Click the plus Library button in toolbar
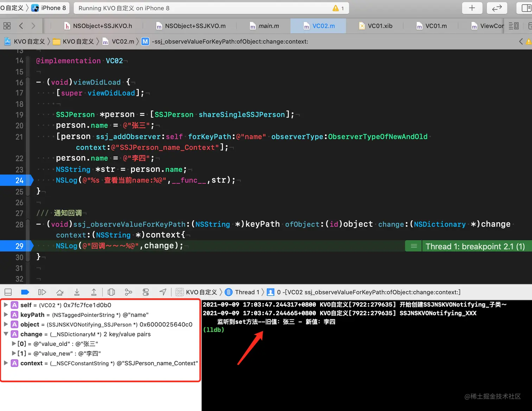532x411 pixels. point(472,8)
